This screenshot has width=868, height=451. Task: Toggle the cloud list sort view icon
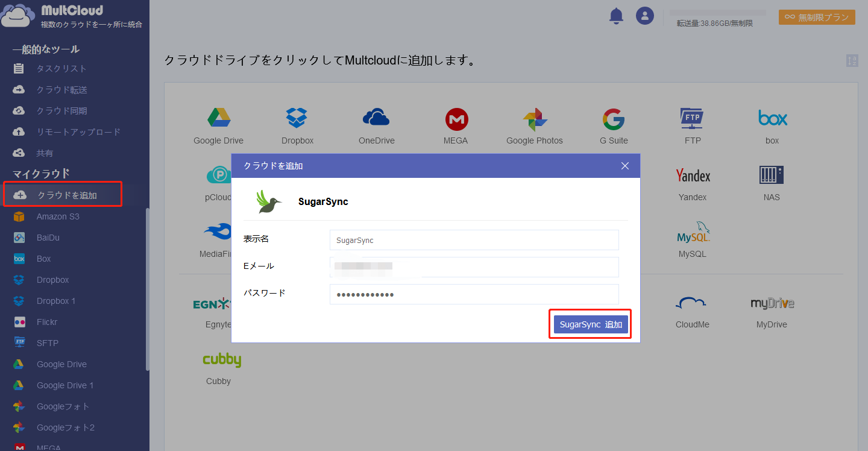pos(852,60)
